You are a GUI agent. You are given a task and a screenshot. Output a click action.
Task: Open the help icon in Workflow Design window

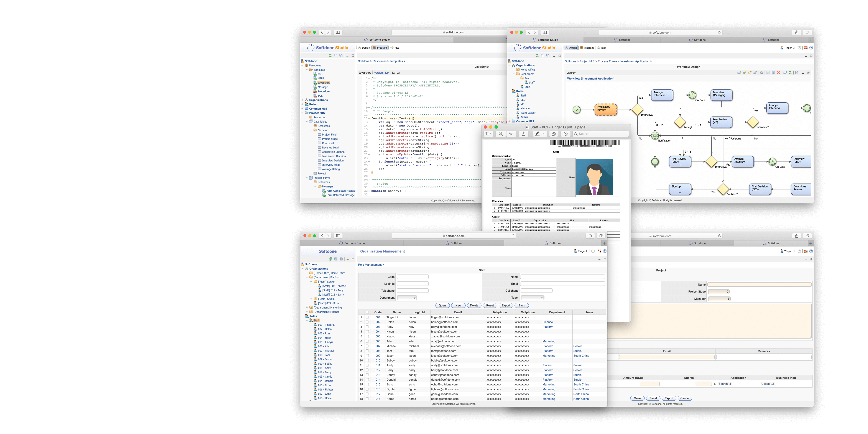811,48
